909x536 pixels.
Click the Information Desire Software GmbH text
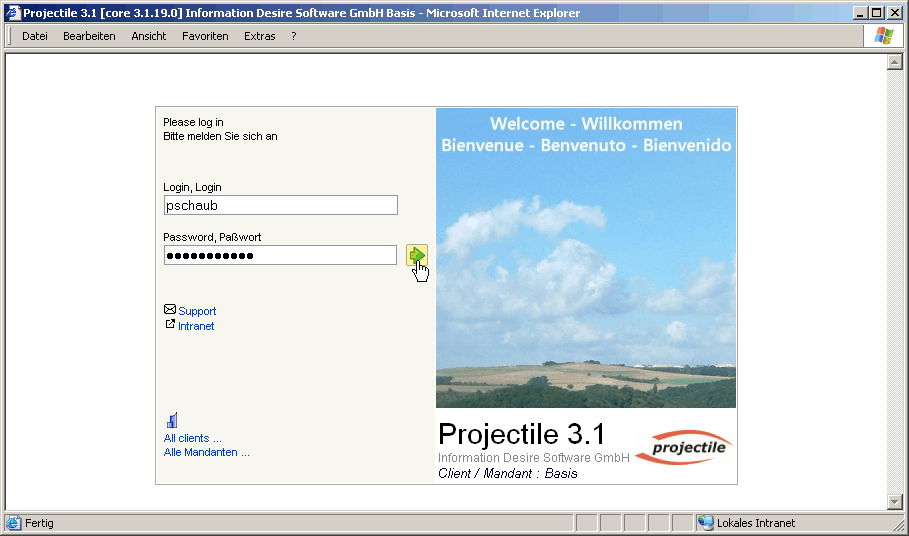533,458
